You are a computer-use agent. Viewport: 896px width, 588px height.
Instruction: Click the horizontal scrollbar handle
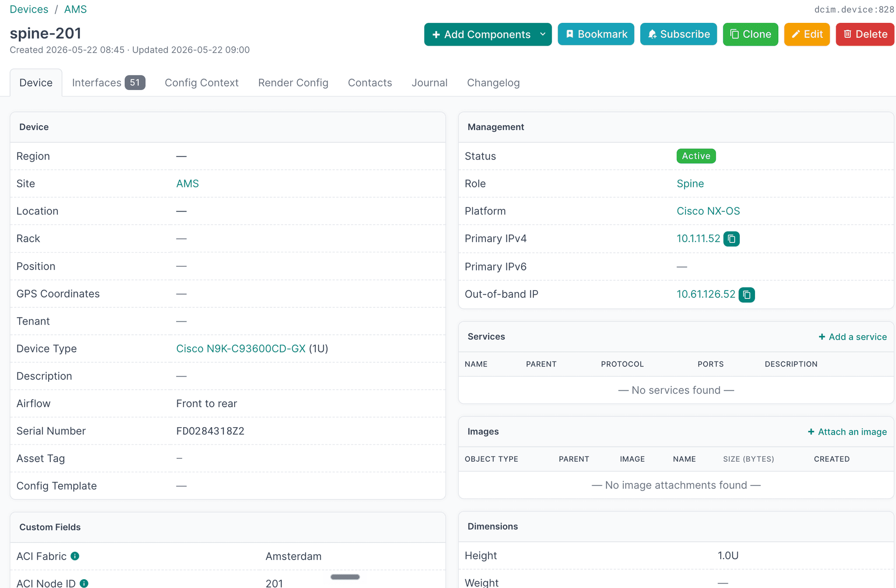(345, 577)
